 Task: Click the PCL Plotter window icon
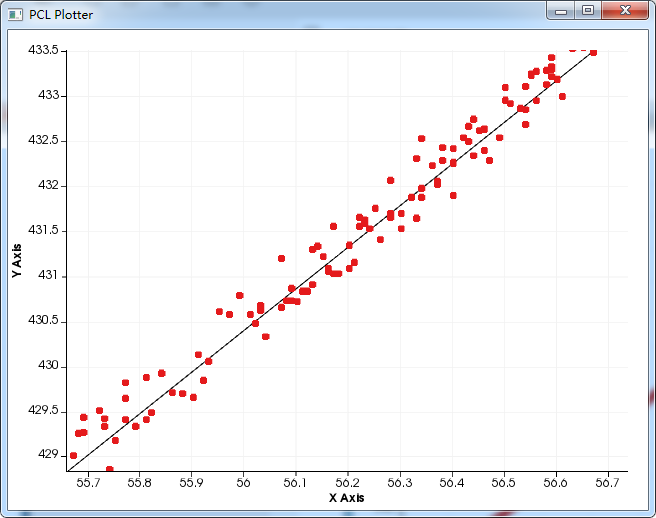[x=15, y=15]
